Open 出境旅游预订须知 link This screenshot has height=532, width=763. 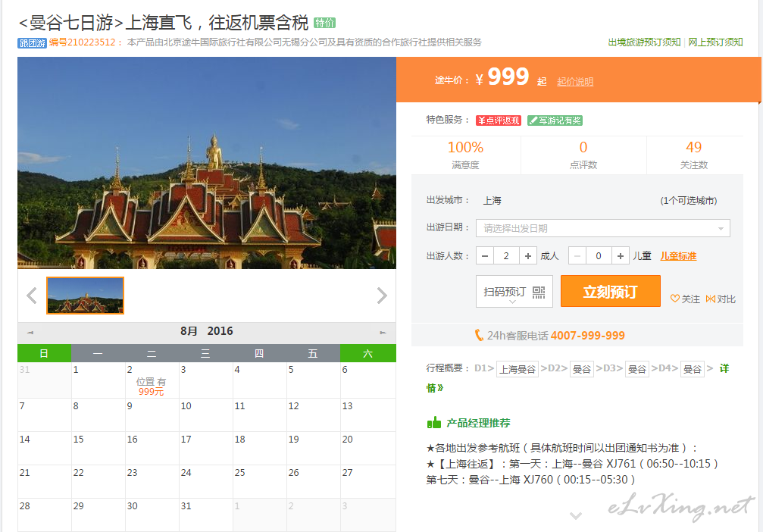[644, 42]
